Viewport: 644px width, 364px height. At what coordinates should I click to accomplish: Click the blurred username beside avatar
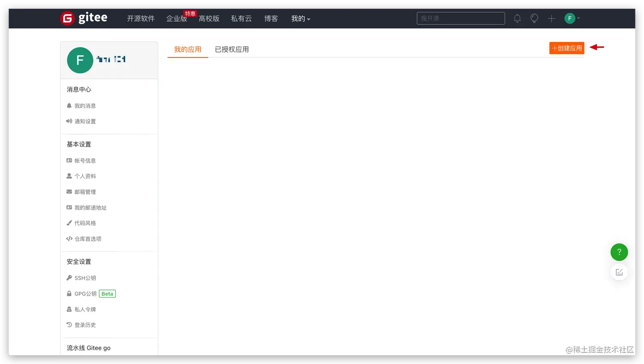(x=111, y=59)
